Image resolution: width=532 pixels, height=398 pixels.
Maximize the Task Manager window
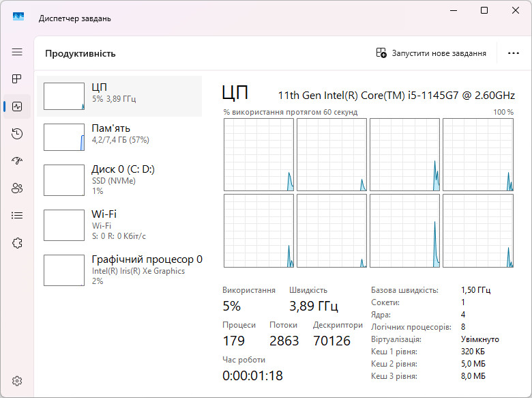click(484, 10)
